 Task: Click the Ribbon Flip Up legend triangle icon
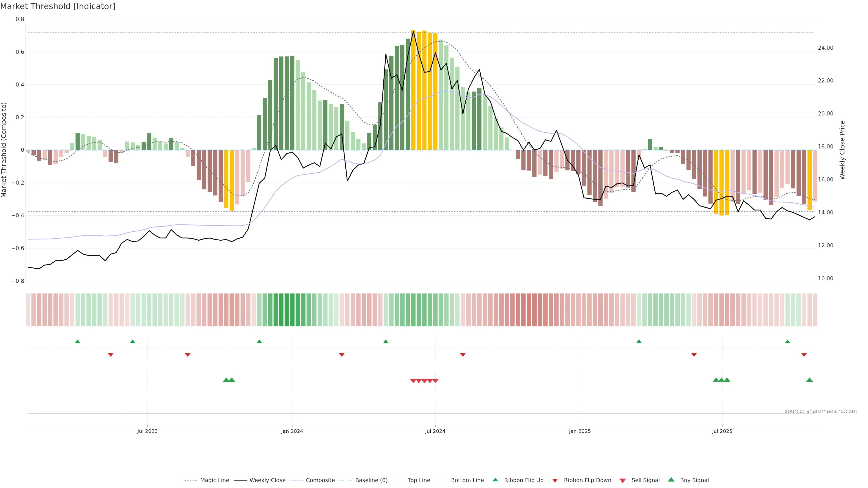pyautogui.click(x=495, y=480)
